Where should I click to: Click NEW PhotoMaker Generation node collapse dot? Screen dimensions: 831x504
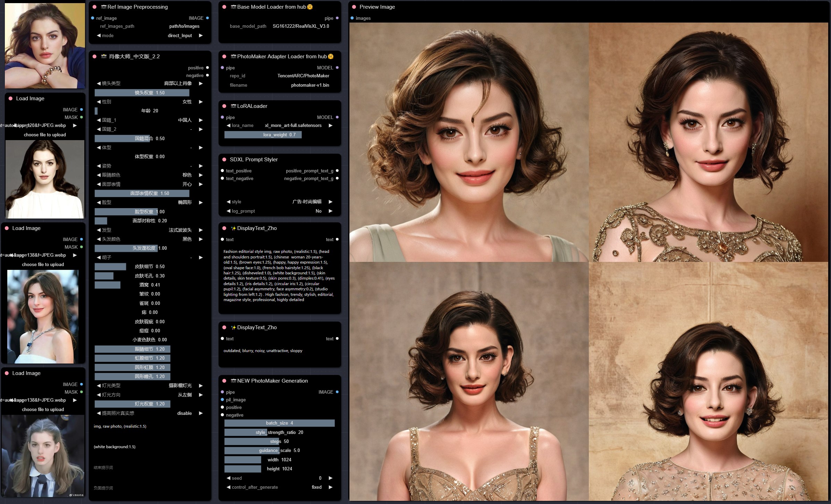(224, 381)
